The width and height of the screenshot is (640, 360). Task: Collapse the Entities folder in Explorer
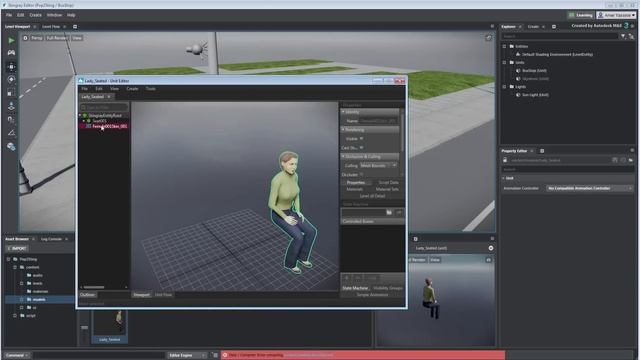coord(504,46)
